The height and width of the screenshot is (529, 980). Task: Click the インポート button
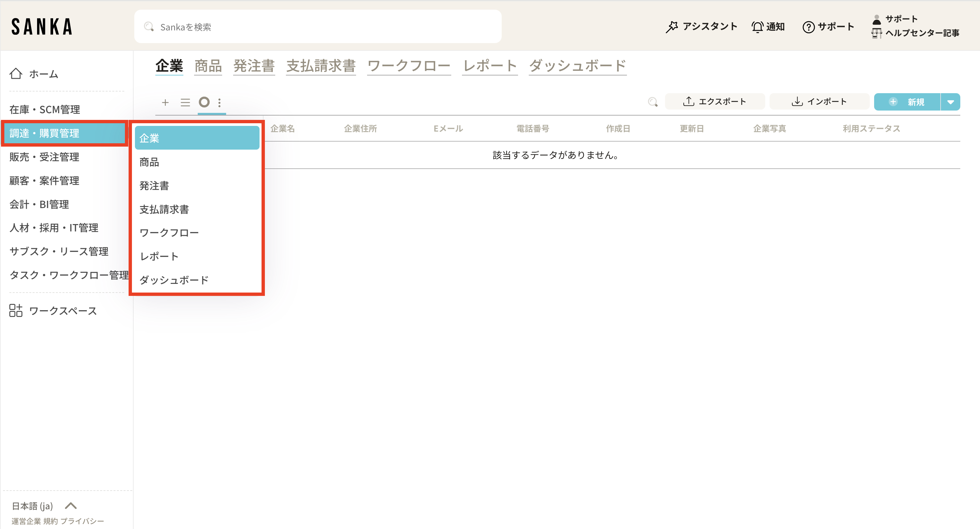coord(819,102)
